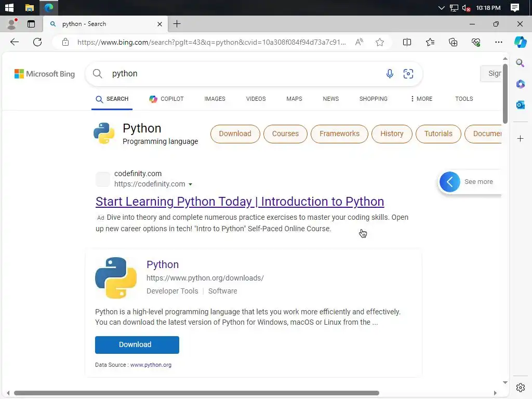Switch to the IMAGES tab
532x399 pixels.
[215, 99]
